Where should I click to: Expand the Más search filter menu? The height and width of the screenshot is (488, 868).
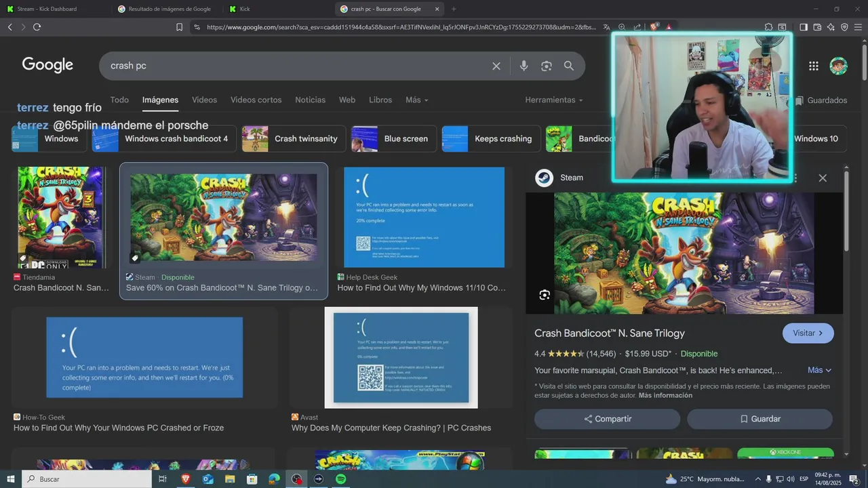(x=417, y=100)
